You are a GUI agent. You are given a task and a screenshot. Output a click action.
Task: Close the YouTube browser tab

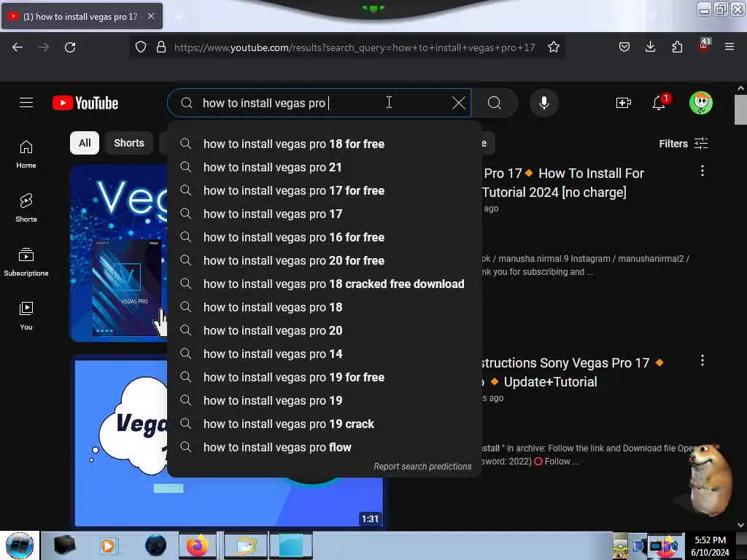(x=150, y=16)
